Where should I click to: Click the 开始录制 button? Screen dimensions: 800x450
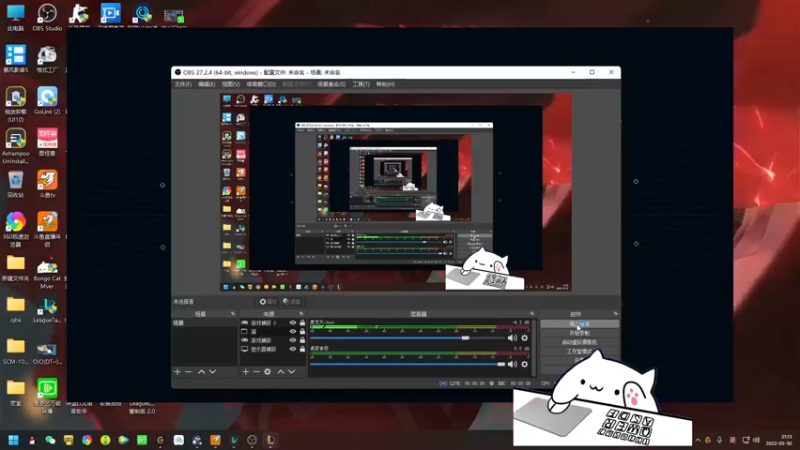(580, 333)
